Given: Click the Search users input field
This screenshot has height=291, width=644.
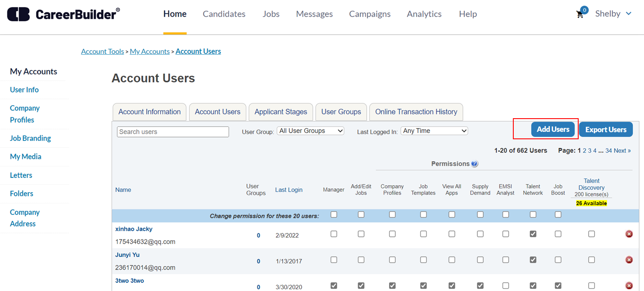Looking at the screenshot, I should point(172,132).
